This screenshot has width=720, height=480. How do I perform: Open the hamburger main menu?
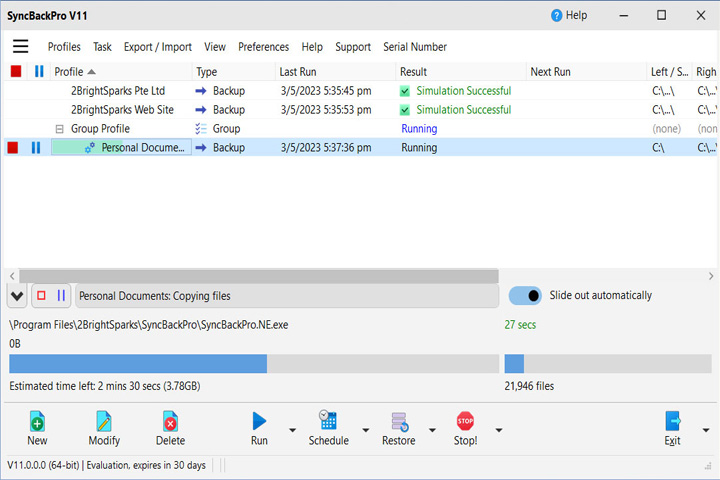20,46
